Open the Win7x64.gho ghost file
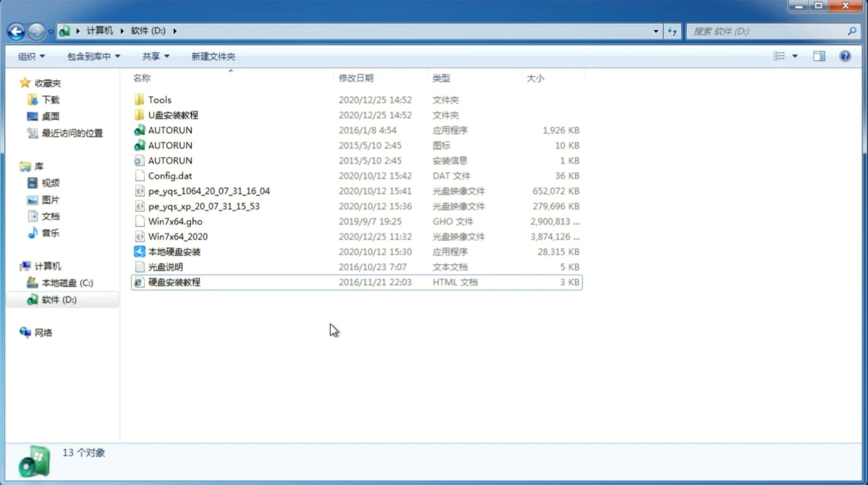This screenshot has height=485, width=868. coord(176,221)
